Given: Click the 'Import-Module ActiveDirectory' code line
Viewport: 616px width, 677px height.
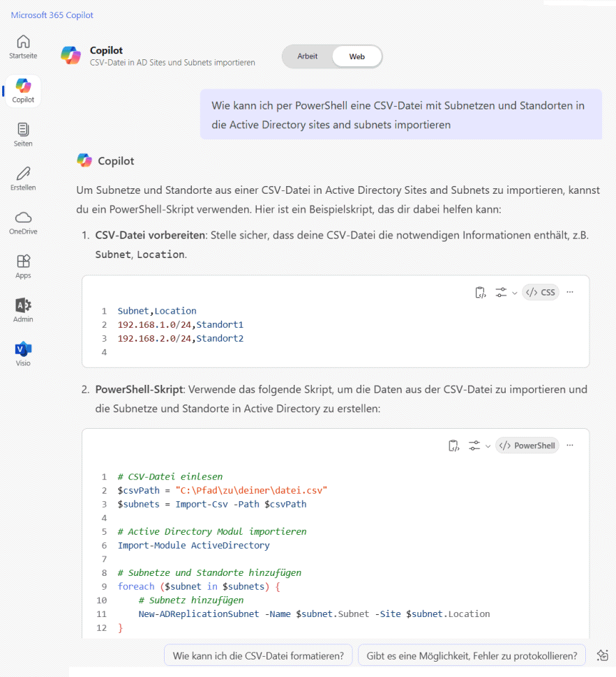Looking at the screenshot, I should (193, 545).
